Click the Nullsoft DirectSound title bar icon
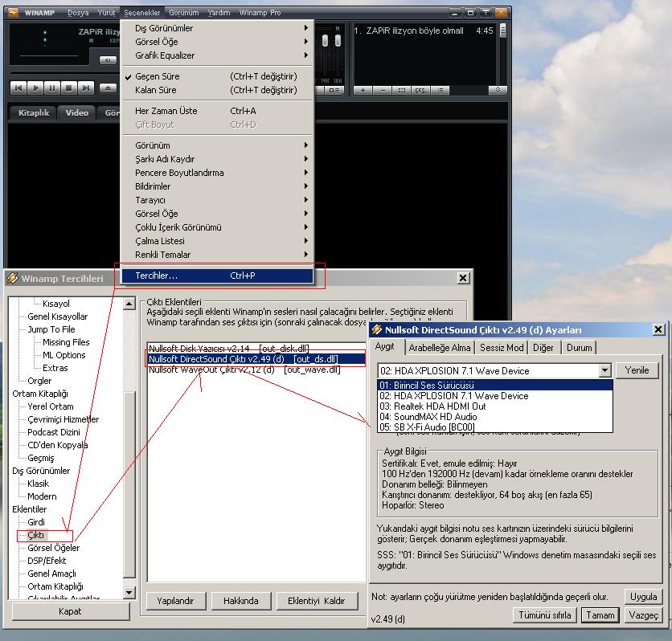The height and width of the screenshot is (641, 672). (377, 329)
